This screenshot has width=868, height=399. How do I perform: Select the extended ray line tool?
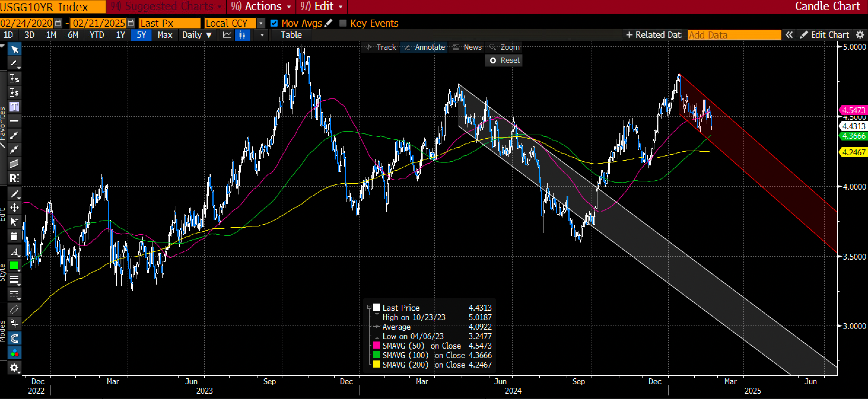15,149
